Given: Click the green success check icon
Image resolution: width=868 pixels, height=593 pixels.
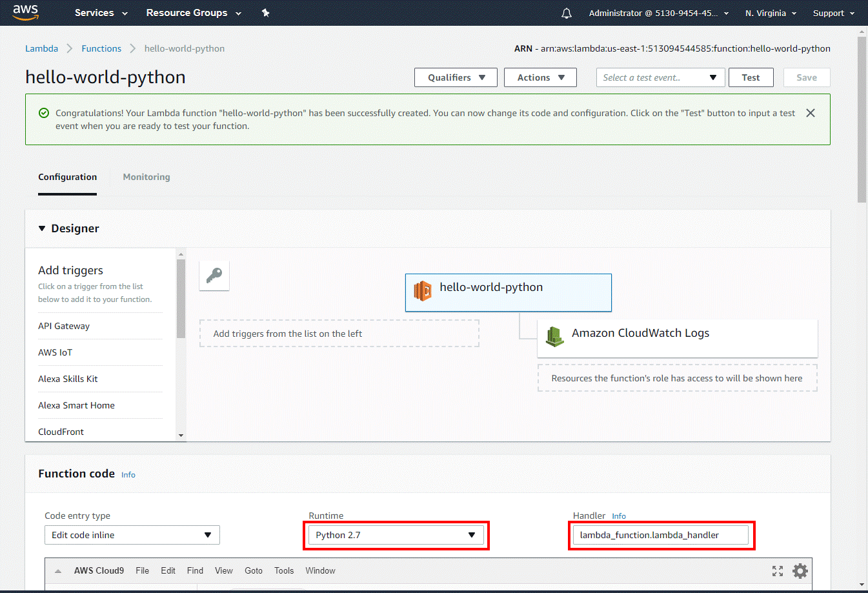Looking at the screenshot, I should point(44,113).
